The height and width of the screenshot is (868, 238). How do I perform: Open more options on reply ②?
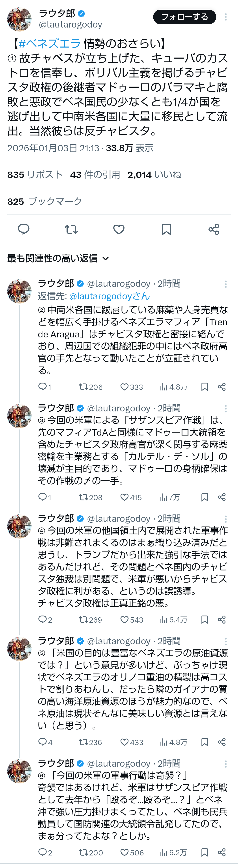tap(225, 284)
